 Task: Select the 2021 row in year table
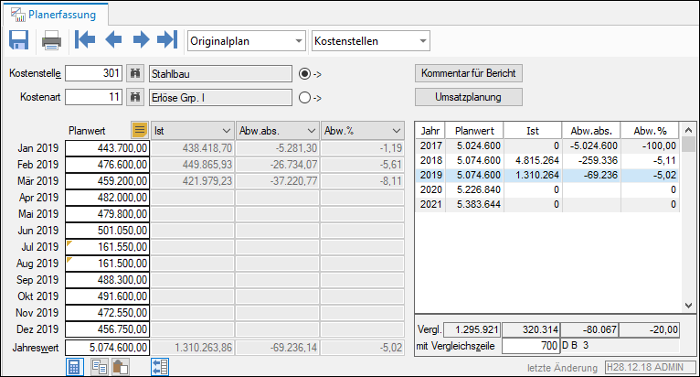pyautogui.click(x=547, y=205)
